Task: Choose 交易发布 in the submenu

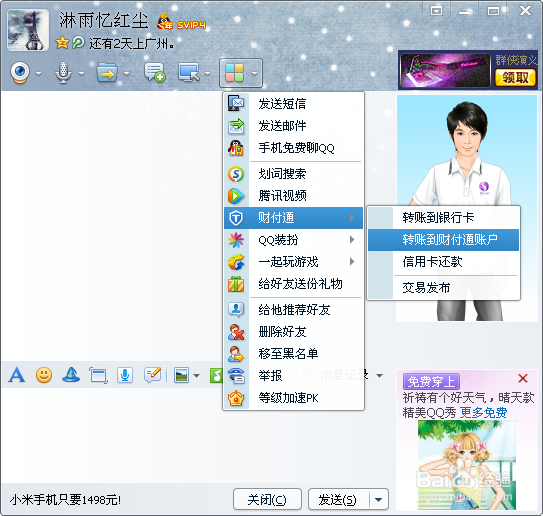Action: (x=444, y=288)
